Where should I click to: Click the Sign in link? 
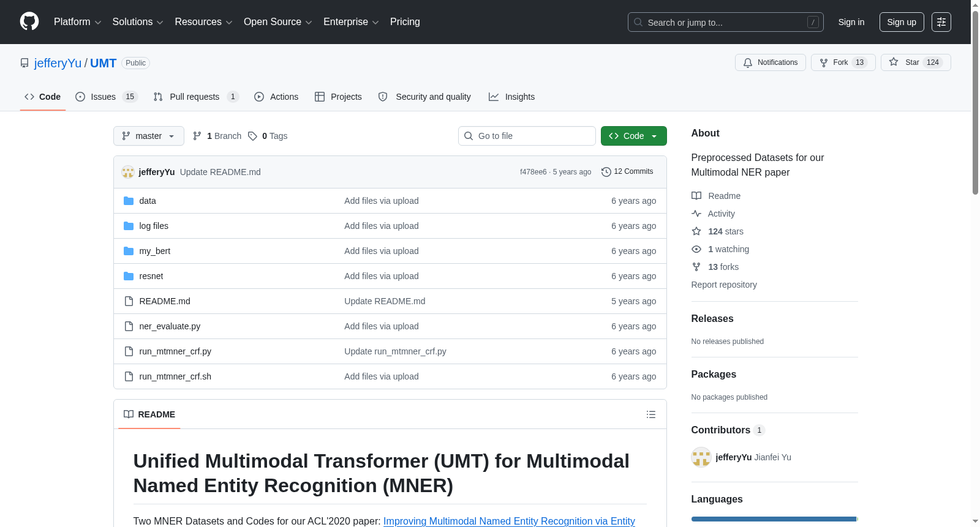pyautogui.click(x=851, y=22)
